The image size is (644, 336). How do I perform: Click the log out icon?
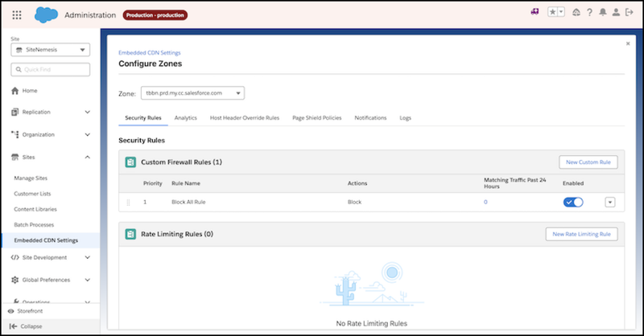[x=630, y=12]
